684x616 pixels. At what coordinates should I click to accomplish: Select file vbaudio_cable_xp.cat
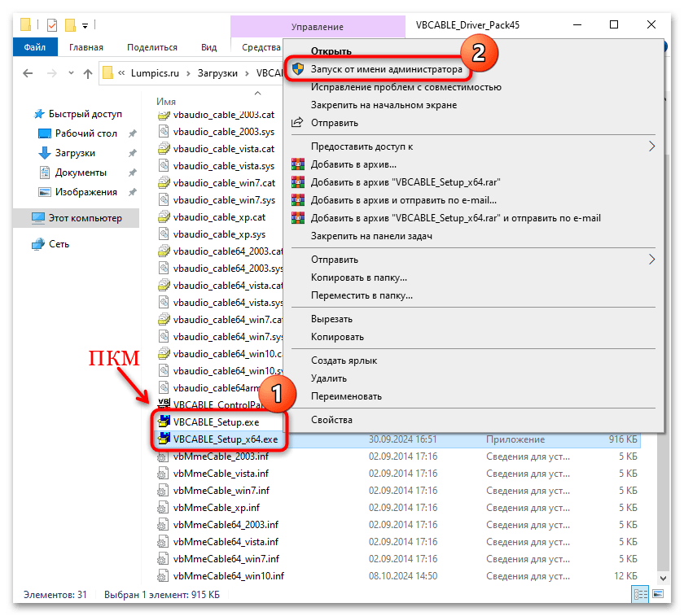[x=219, y=217]
